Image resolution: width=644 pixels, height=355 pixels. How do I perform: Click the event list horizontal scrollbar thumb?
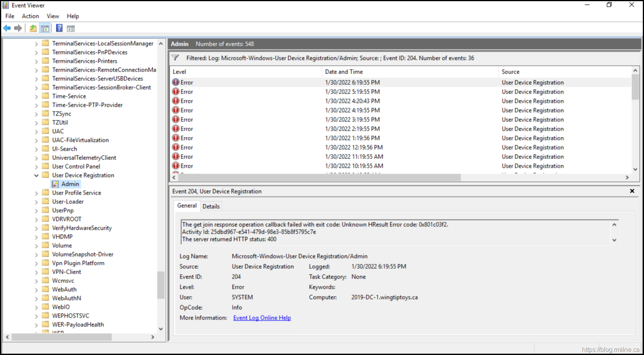coord(319,178)
